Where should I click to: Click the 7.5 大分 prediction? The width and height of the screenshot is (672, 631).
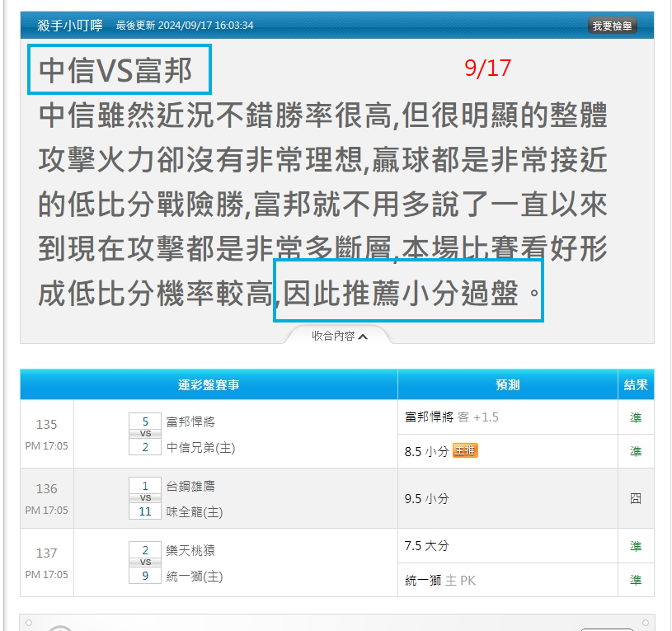coord(426,546)
